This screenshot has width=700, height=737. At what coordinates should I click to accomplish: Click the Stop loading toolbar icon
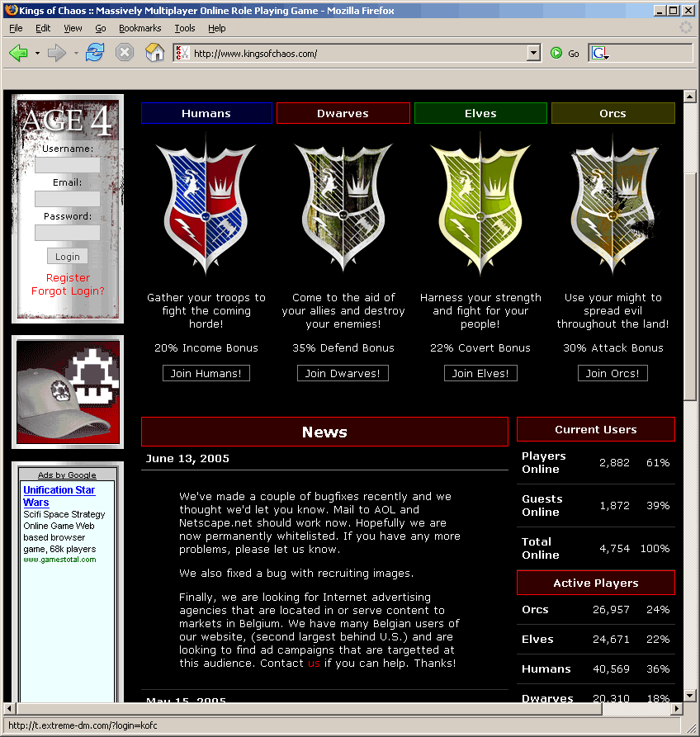tap(124, 54)
